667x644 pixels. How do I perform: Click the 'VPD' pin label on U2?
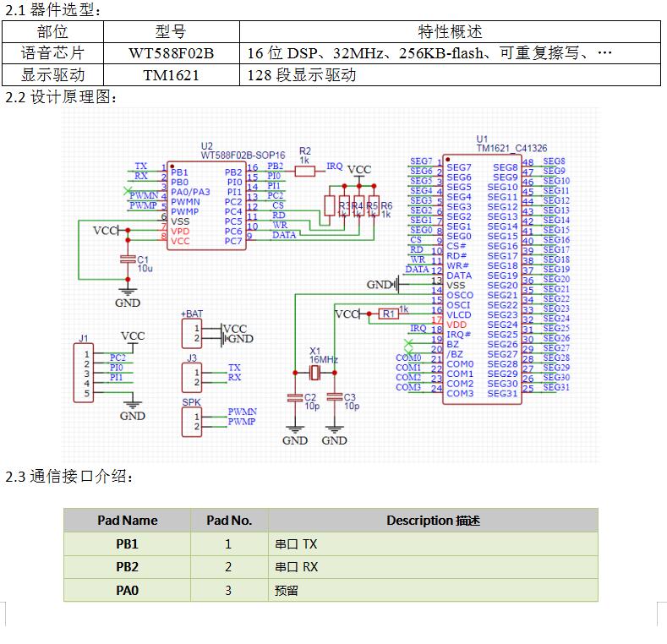pos(180,232)
